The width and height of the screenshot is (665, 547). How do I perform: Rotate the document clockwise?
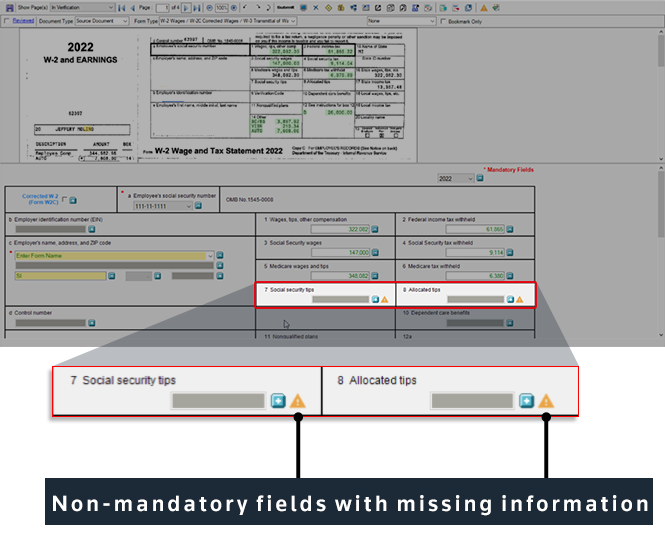pos(257,8)
